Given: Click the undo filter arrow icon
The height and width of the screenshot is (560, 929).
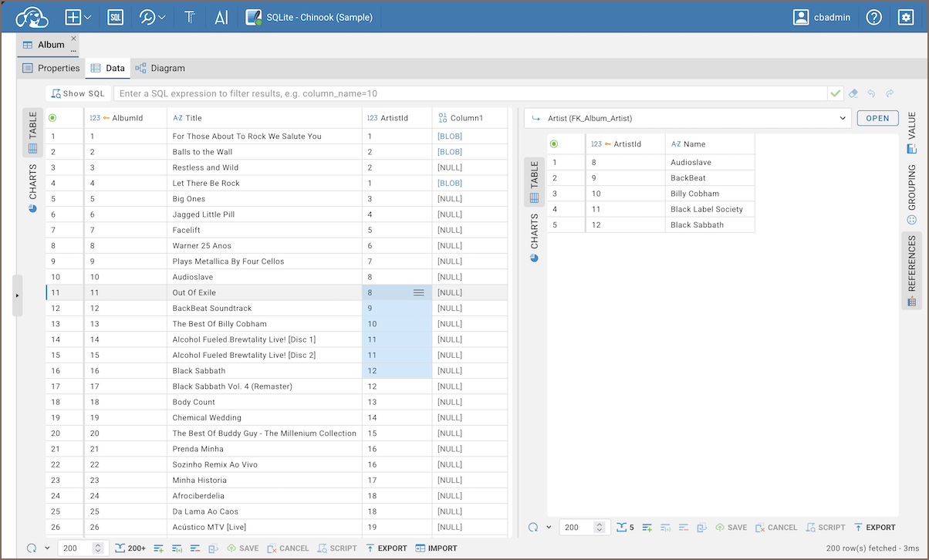Looking at the screenshot, I should [871, 93].
